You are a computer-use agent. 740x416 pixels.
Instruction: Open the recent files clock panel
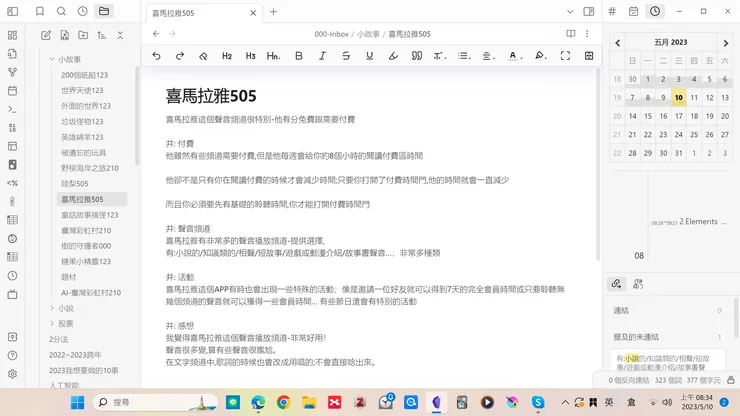(x=83, y=11)
